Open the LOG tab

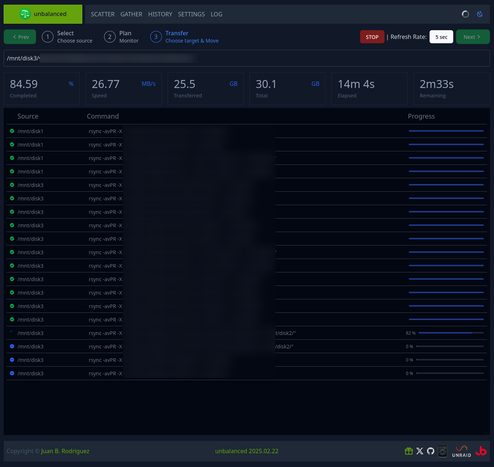click(x=216, y=14)
